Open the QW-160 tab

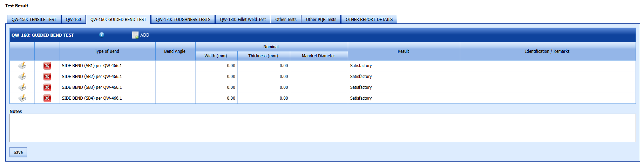click(73, 20)
